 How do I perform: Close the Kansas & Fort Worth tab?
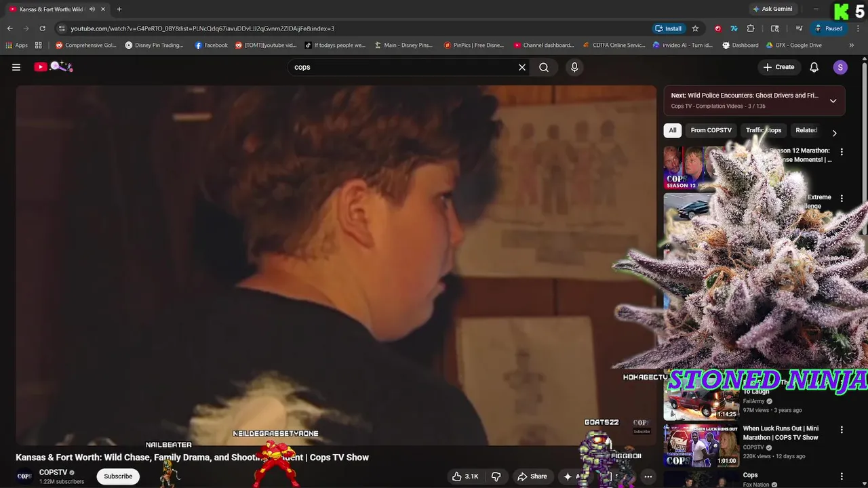[104, 9]
